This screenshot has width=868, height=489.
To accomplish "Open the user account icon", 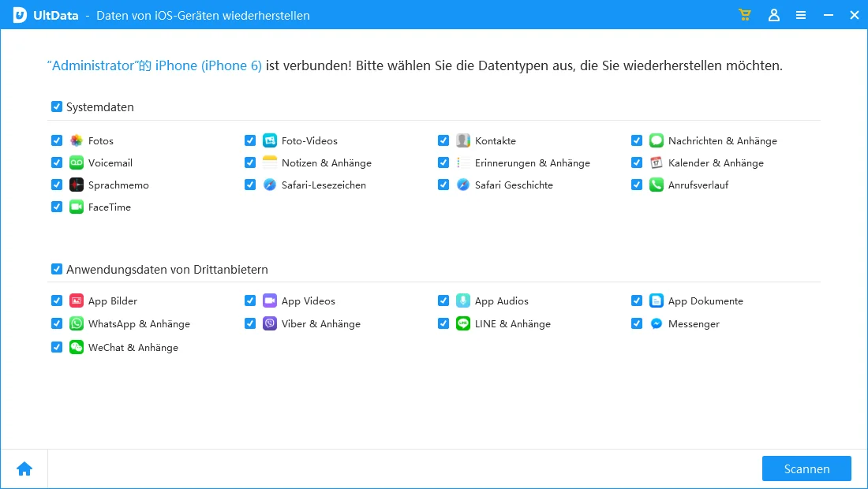I will click(773, 15).
